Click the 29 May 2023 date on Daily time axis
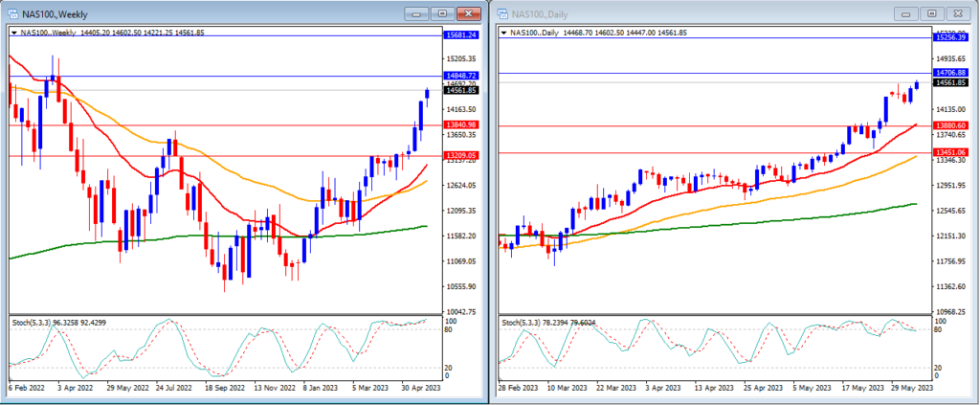 914,388
